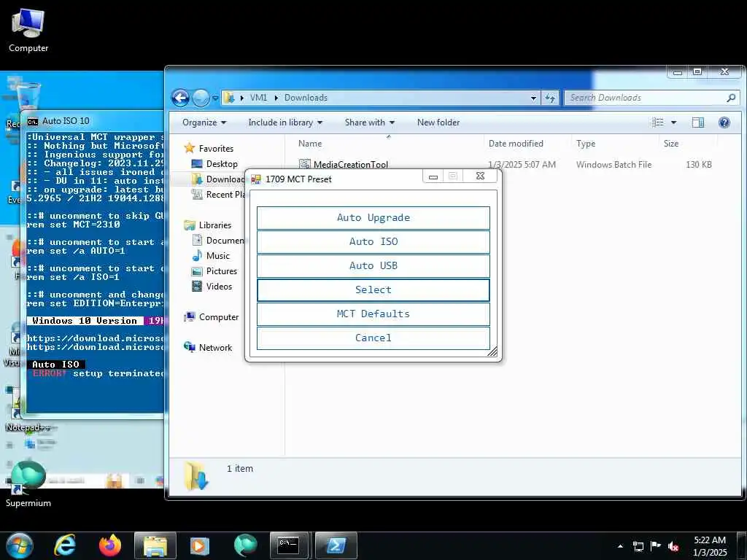This screenshot has width=747, height=560.
Task: Expand the address bar history dropdown
Action: point(533,98)
